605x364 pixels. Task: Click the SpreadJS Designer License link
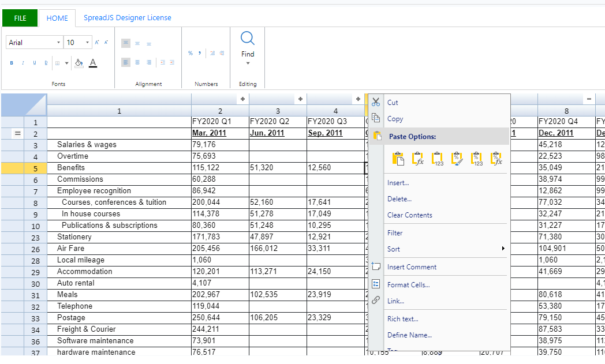click(x=128, y=18)
